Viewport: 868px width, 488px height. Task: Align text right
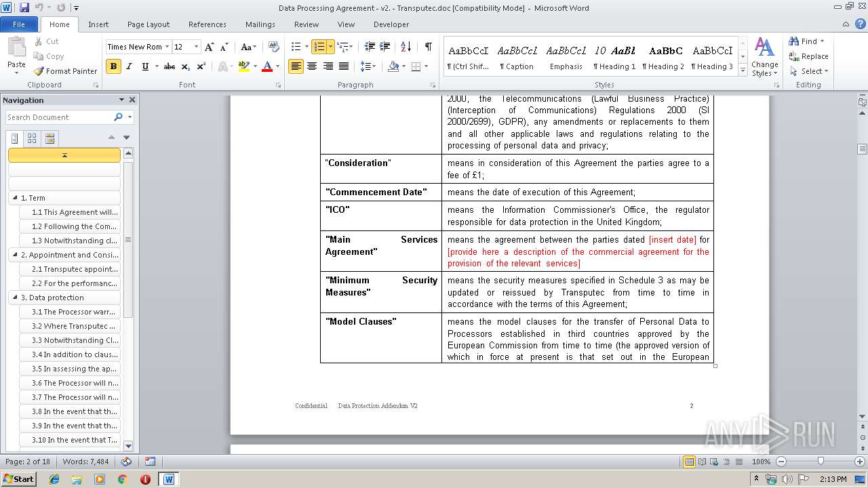tap(328, 66)
